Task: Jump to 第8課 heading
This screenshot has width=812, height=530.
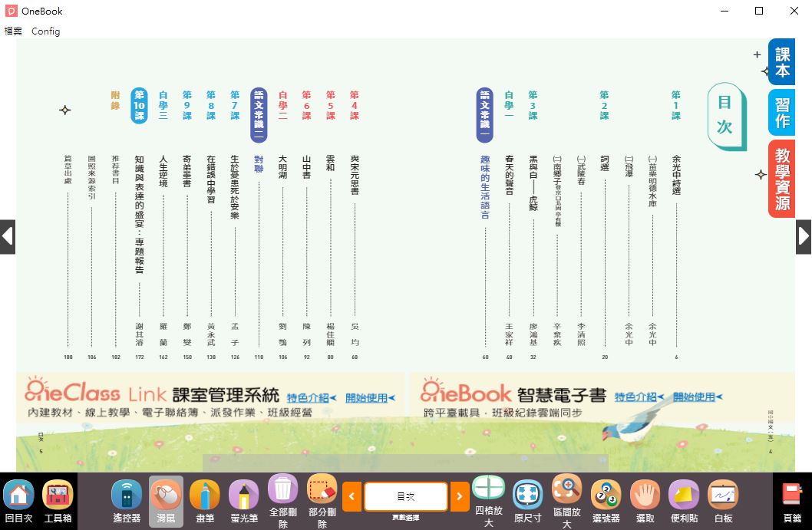Action: click(211, 105)
